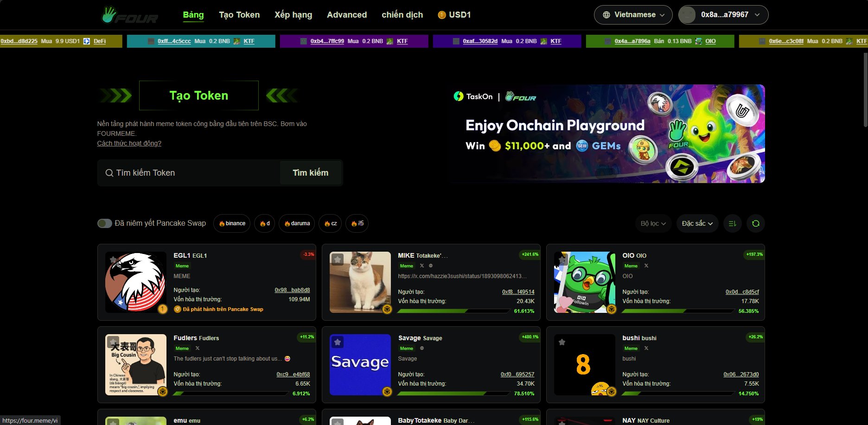Click the MIKE bonding progress bar at 61.613%
Image resolution: width=868 pixels, height=425 pixels.
coord(454,311)
